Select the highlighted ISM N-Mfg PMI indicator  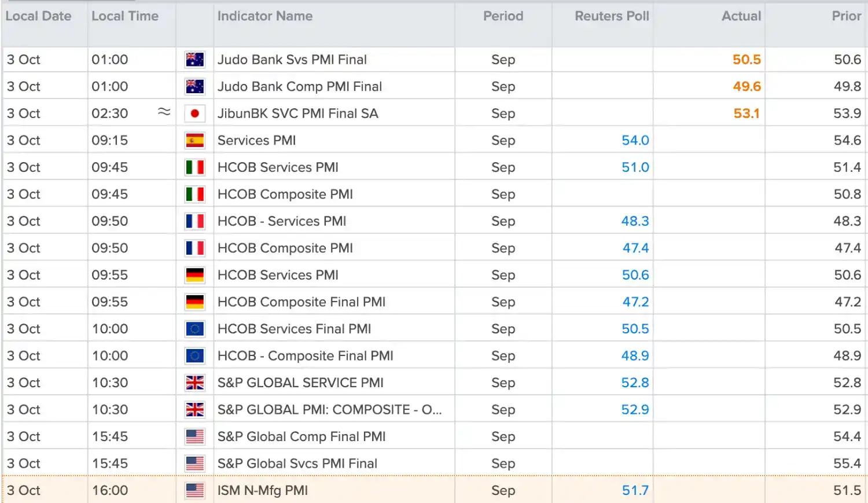coord(263,490)
